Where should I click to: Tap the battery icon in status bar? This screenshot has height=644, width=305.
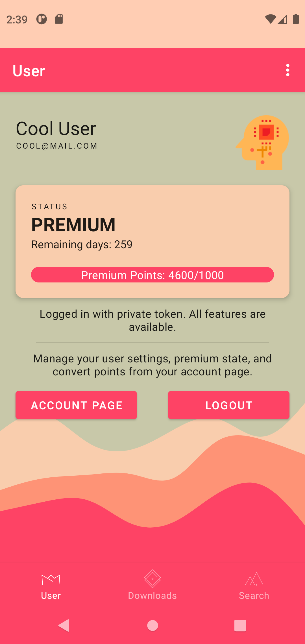tap(296, 19)
